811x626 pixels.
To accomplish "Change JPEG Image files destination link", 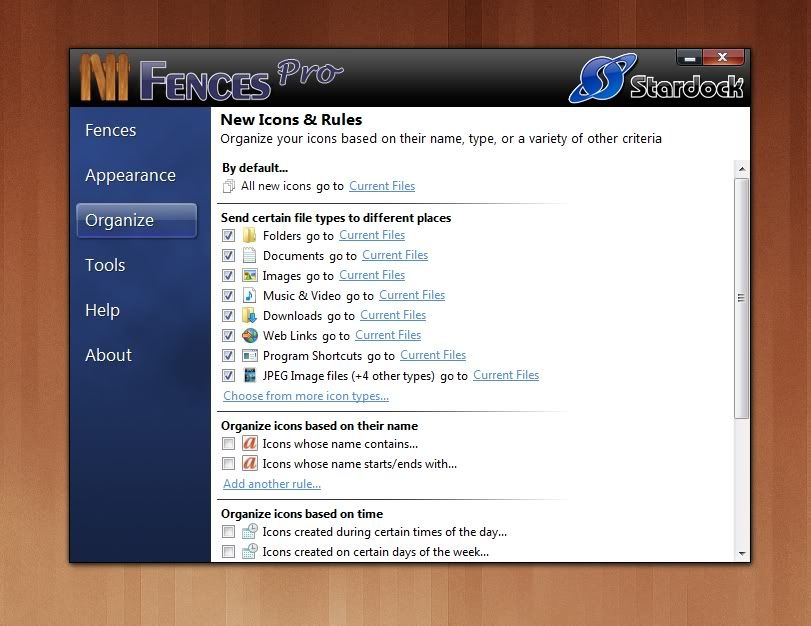I will pyautogui.click(x=506, y=375).
